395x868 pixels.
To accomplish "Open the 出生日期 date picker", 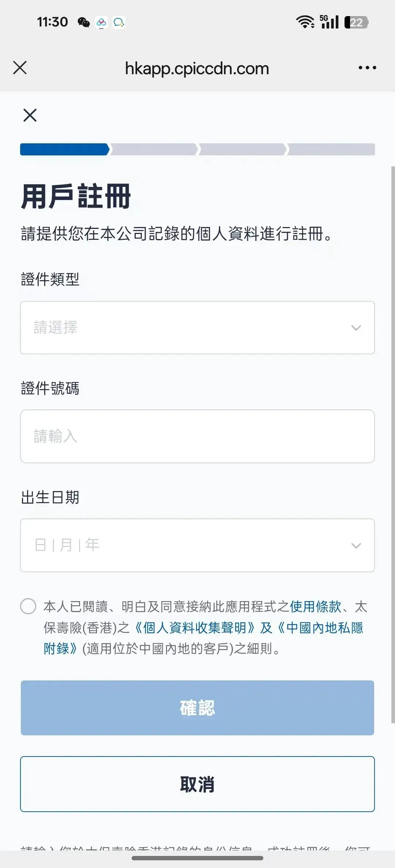I will pos(197,545).
